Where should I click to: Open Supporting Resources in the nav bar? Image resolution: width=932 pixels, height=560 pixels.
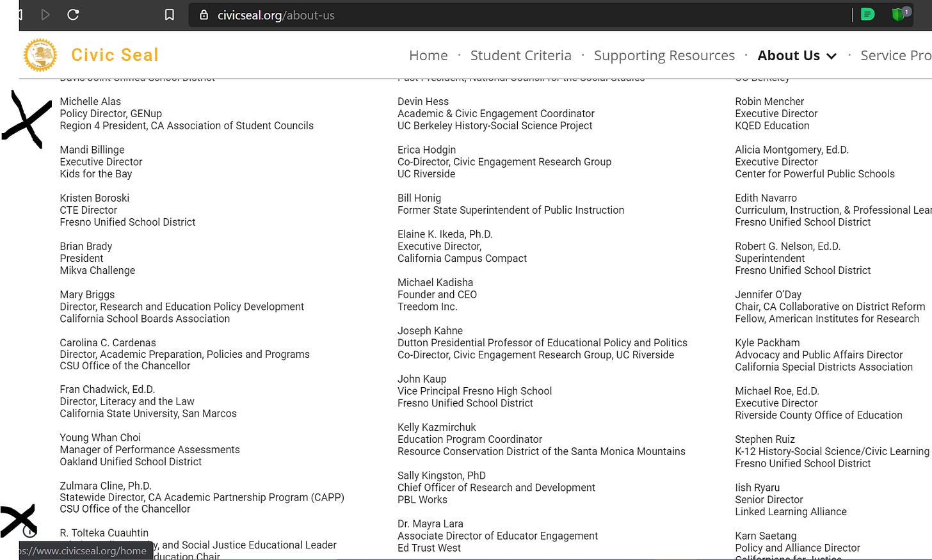[664, 56]
